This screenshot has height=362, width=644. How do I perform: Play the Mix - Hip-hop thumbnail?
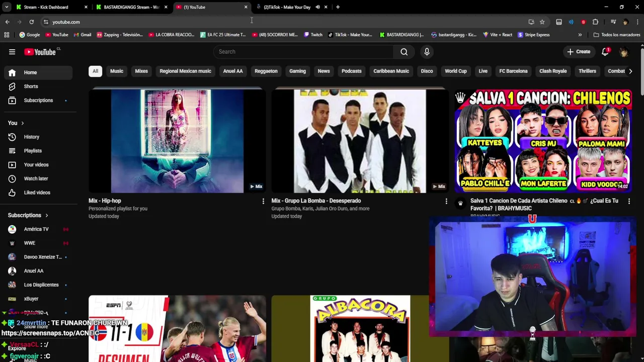point(177,141)
